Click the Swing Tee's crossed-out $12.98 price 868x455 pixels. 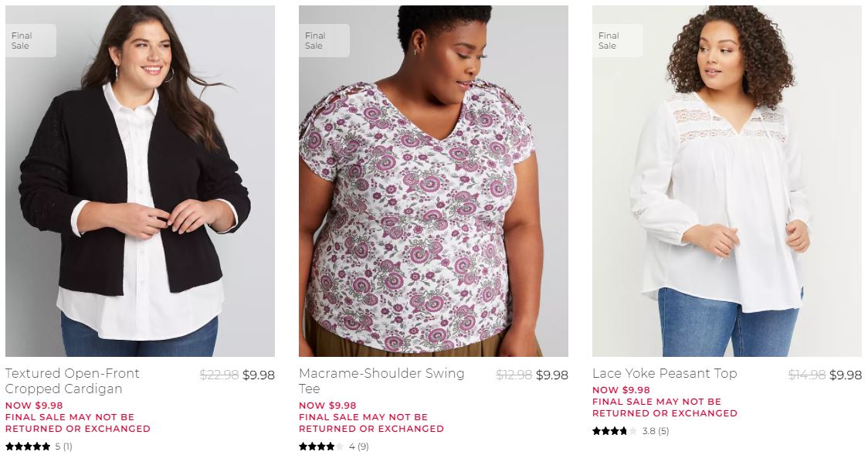(514, 375)
